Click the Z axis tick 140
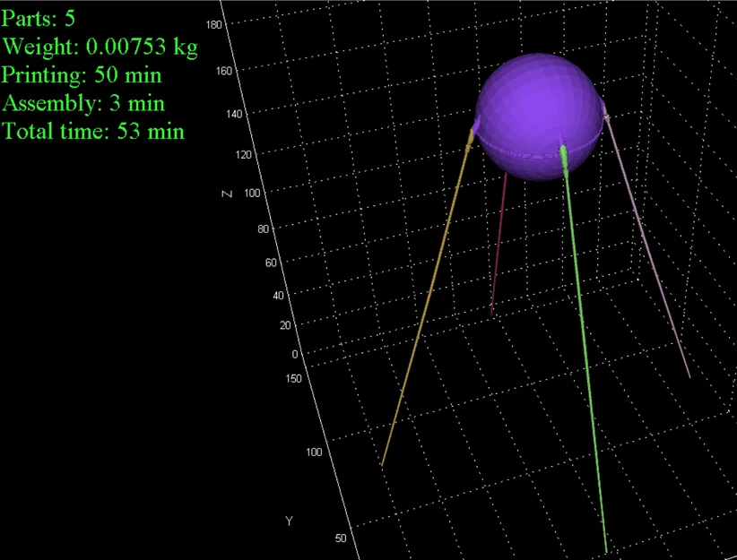The height and width of the screenshot is (560, 737). pyautogui.click(x=234, y=114)
